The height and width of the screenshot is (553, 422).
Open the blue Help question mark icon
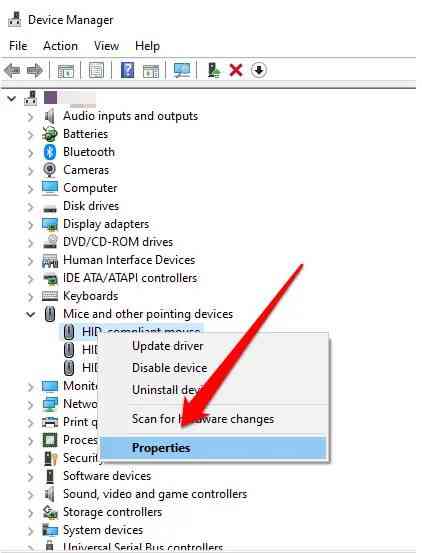point(127,70)
